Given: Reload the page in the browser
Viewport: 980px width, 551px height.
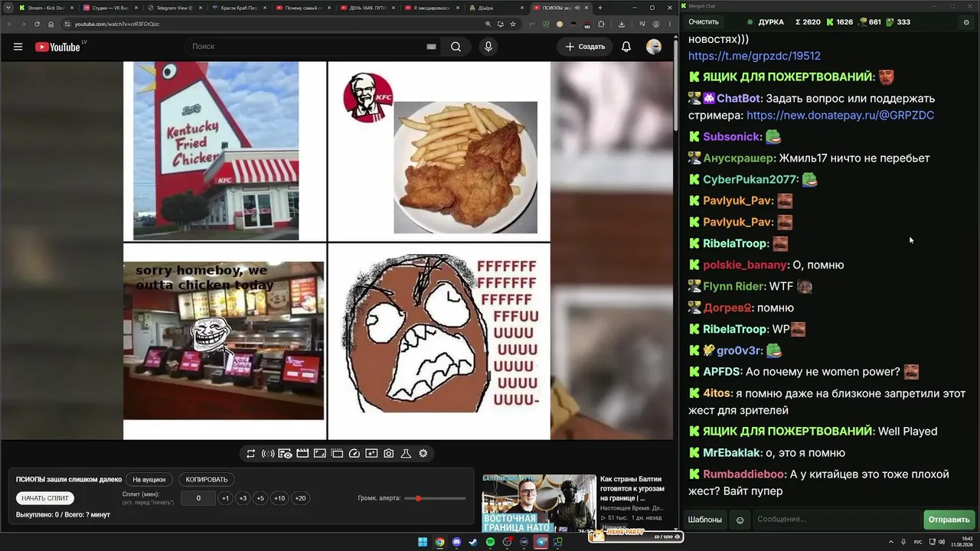Looking at the screenshot, I should click(x=37, y=24).
